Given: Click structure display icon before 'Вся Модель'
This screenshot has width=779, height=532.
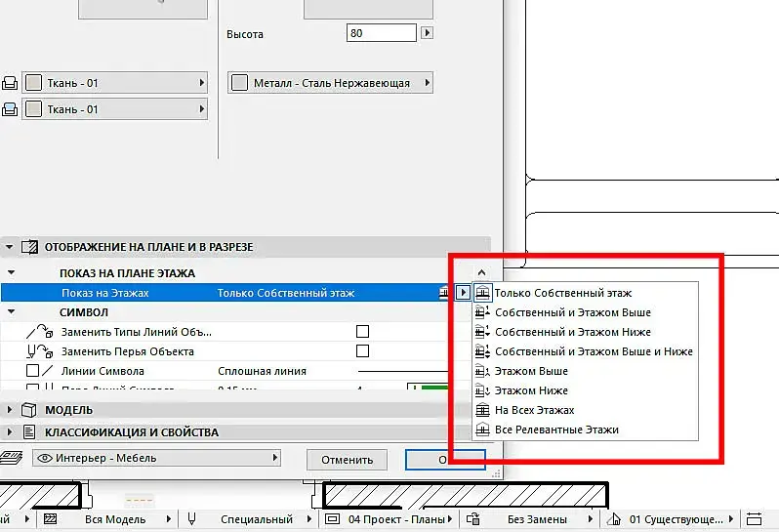Looking at the screenshot, I should [x=50, y=519].
